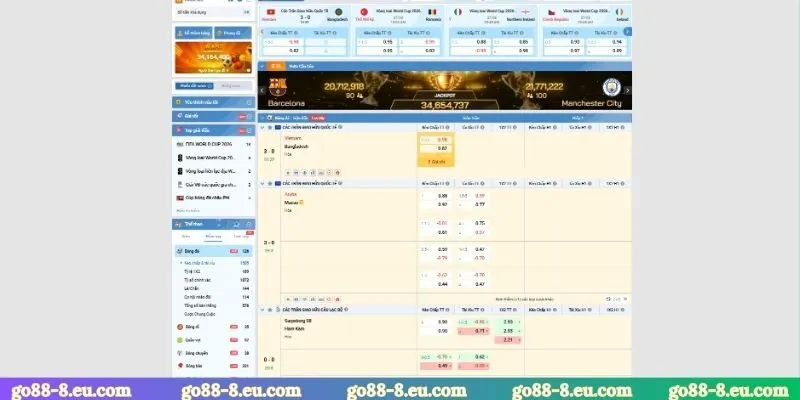The image size is (800, 400).
Task: Open the Cúp bóng đá châu Phi league link
Action: pyautogui.click(x=207, y=197)
